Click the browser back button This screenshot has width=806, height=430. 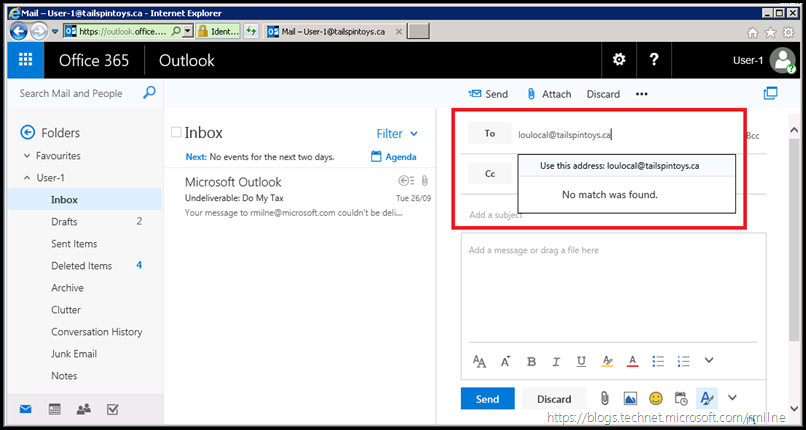tap(18, 32)
